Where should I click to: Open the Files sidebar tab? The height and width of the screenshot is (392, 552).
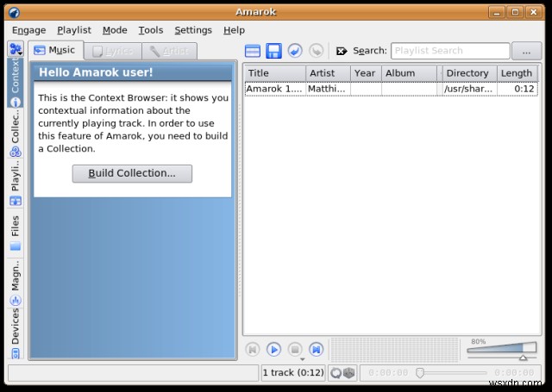pyautogui.click(x=16, y=232)
